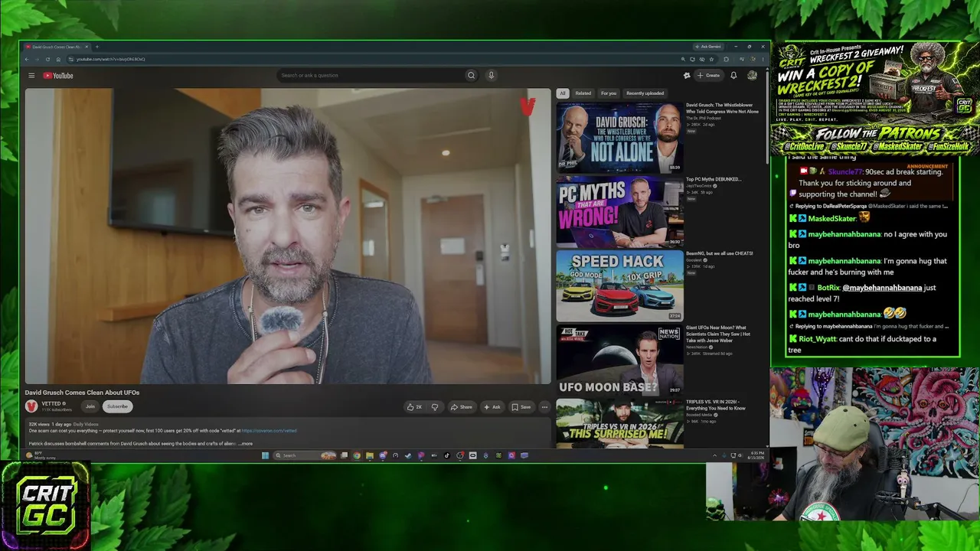Viewport: 980px width, 551px height.
Task: Go back with browser back arrow
Action: [27, 59]
